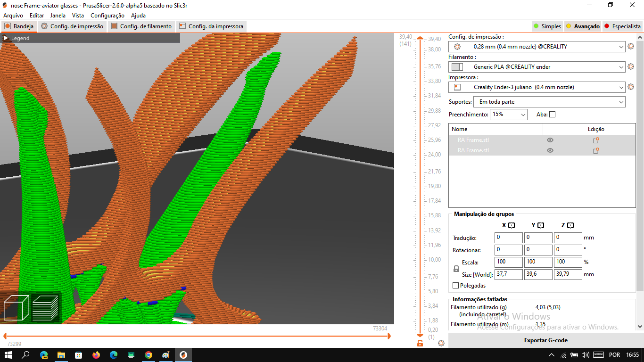
Task: Open edit icon for second RA Frame.stl
Action: 596,150
